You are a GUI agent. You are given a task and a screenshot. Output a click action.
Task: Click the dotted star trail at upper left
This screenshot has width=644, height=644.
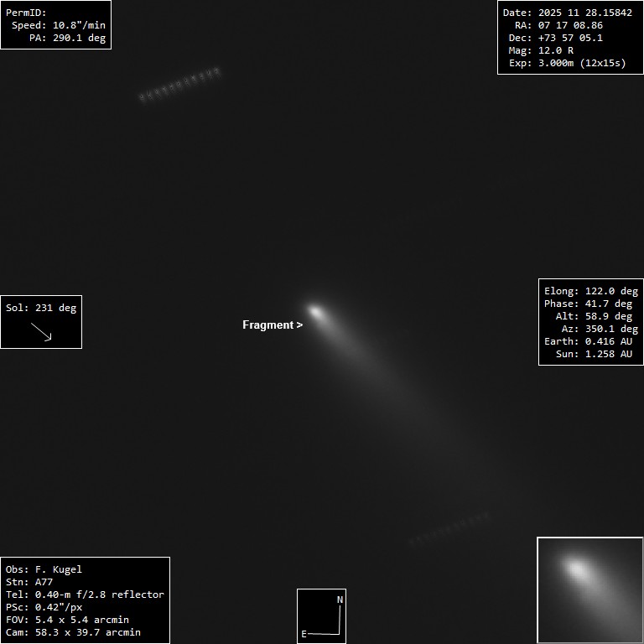(x=179, y=84)
